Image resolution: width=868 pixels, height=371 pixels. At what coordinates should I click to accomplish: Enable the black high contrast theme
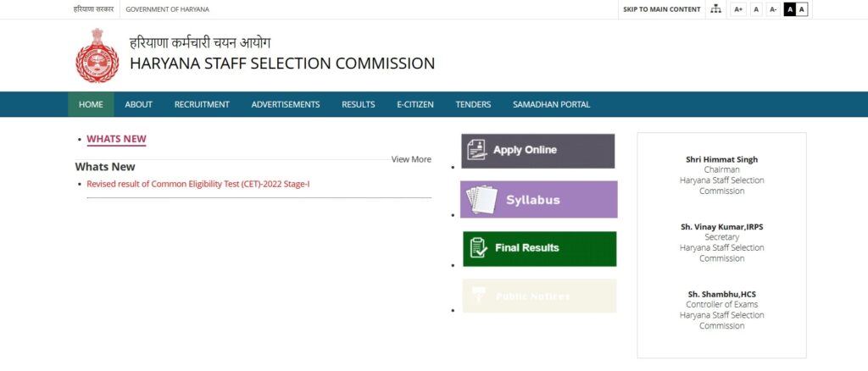click(x=790, y=9)
